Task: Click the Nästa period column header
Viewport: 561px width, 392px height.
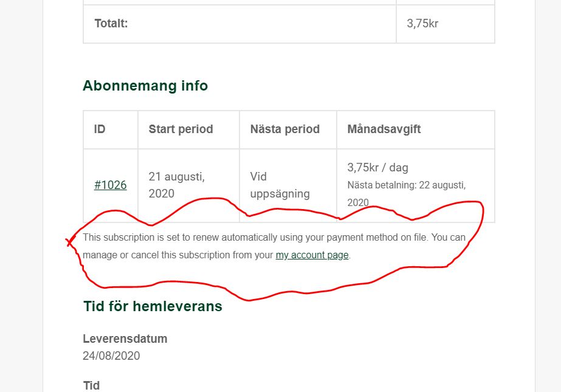Action: coord(285,129)
